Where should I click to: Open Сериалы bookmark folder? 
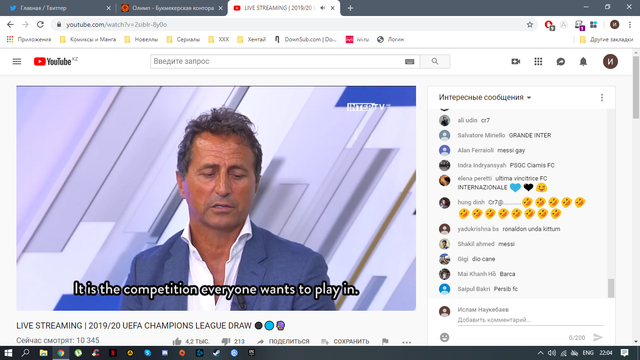(183, 40)
